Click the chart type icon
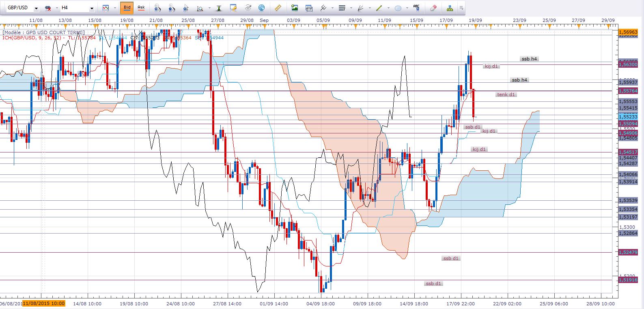The height and width of the screenshot is (309, 644). click(x=106, y=8)
